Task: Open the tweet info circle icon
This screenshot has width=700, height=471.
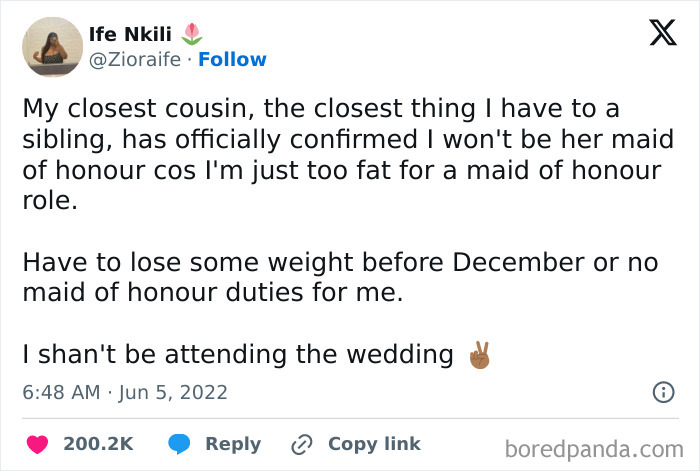Action: tap(662, 392)
